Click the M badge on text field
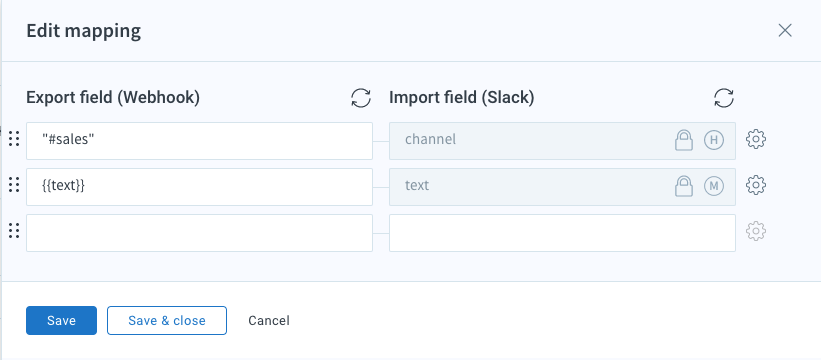This screenshot has height=360, width=821. [714, 185]
